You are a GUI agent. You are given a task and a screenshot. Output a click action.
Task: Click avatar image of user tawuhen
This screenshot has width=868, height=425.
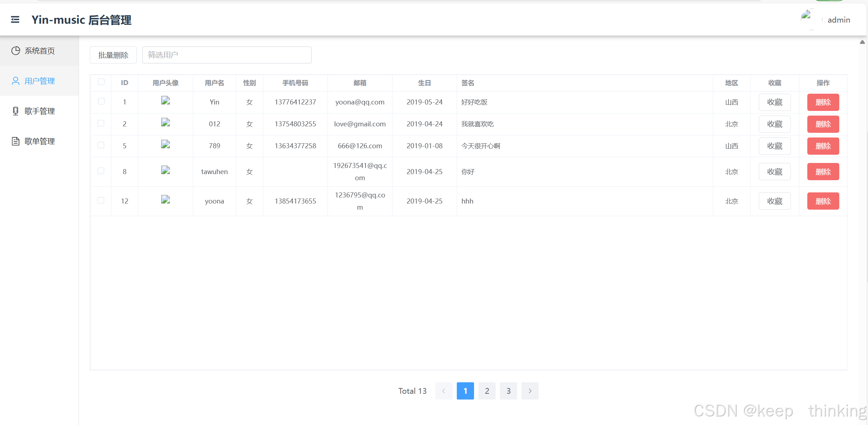pos(165,170)
